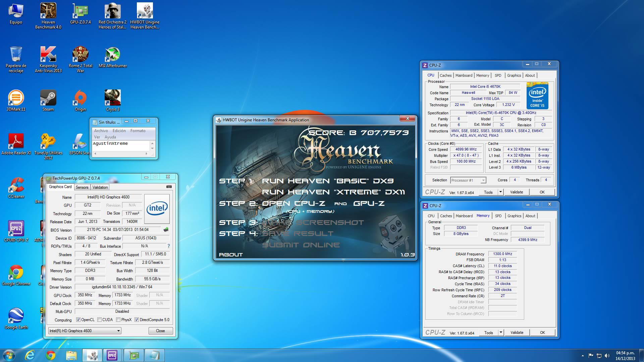
Task: Click ABOUT in HWBOT Heaven window
Action: tap(231, 255)
